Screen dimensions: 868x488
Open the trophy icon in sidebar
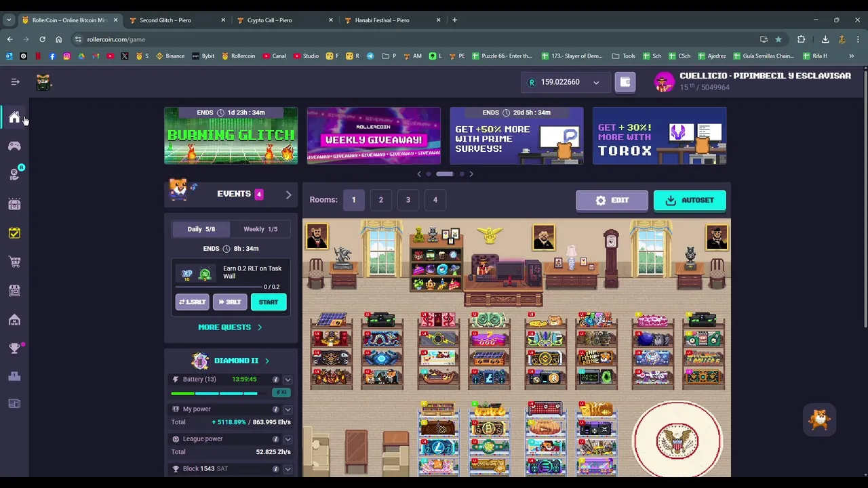click(14, 348)
